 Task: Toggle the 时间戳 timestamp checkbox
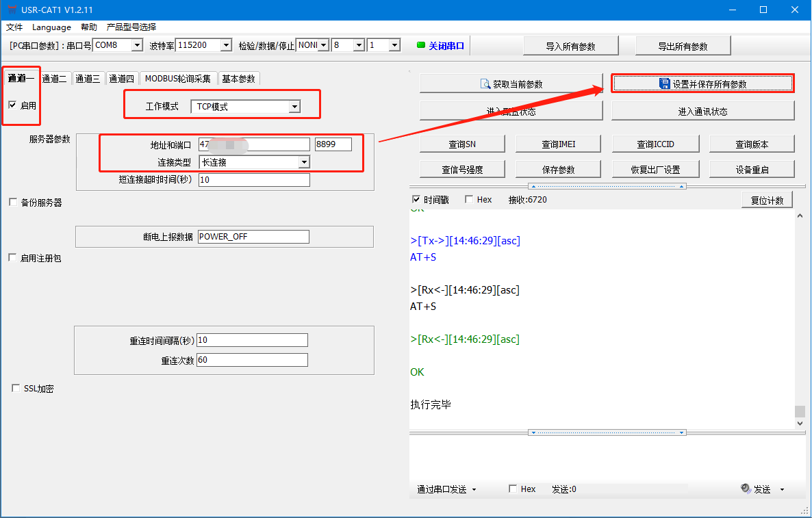416,199
